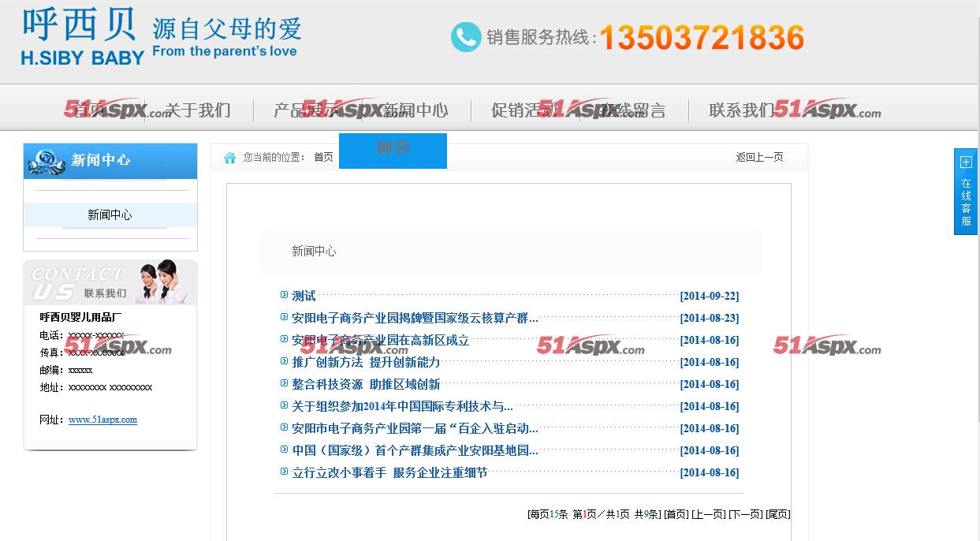Go to 首页 pagination link

tap(676, 514)
